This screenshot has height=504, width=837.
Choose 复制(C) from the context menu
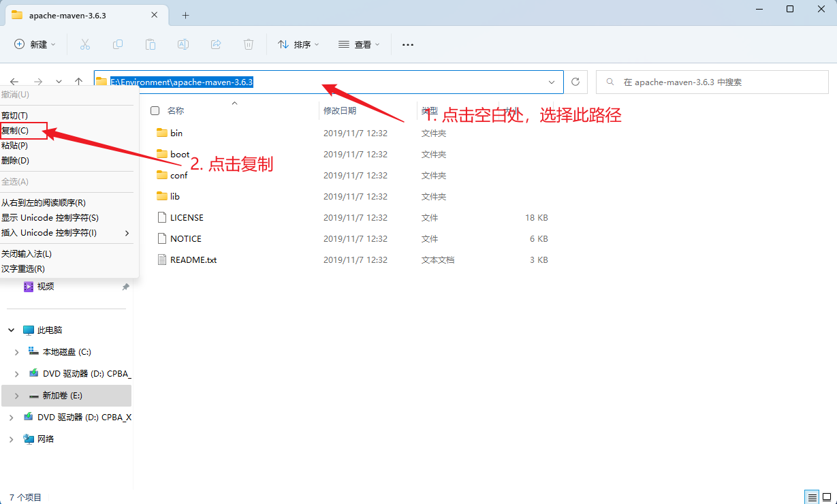pyautogui.click(x=15, y=130)
